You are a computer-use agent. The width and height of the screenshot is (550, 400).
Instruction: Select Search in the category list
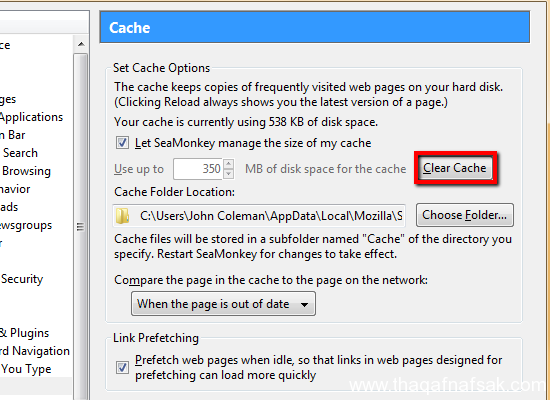click(x=20, y=153)
